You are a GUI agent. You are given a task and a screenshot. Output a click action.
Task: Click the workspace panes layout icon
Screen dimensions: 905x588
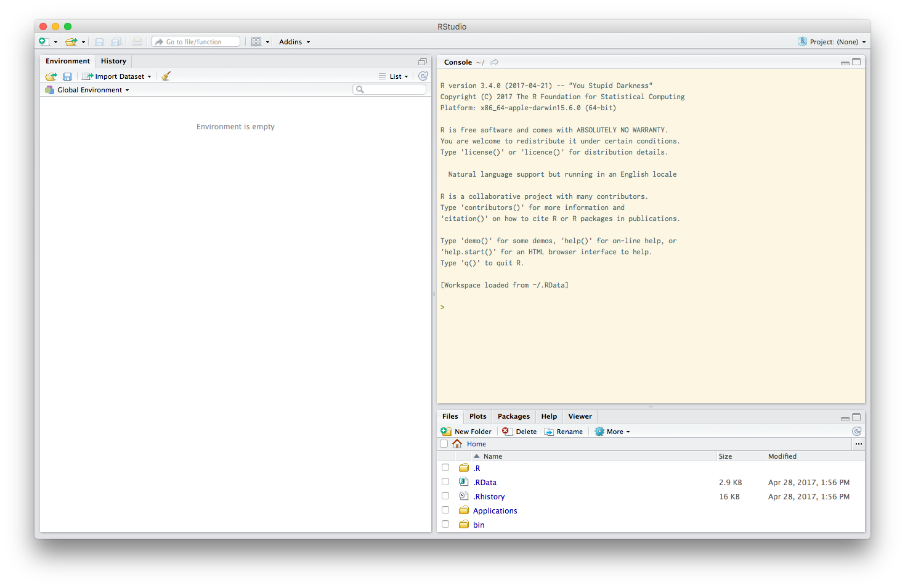[256, 42]
